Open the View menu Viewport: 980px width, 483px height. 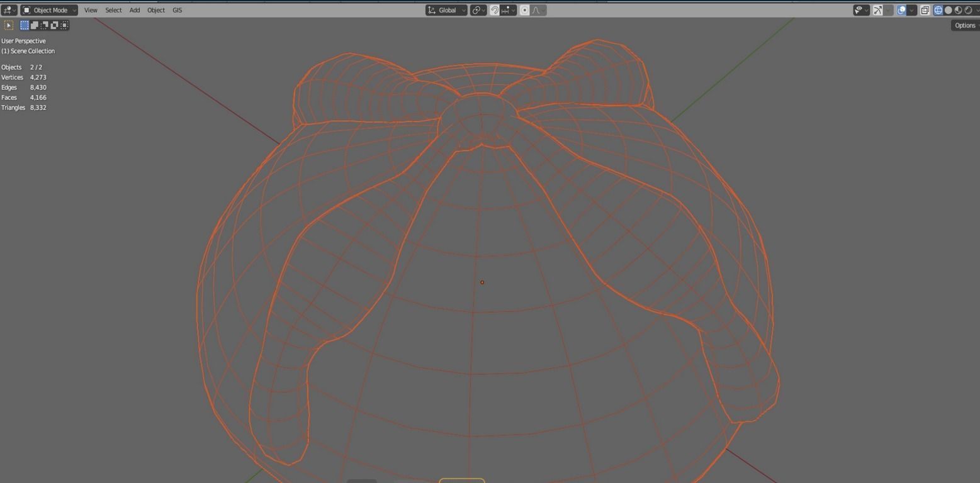click(x=91, y=10)
